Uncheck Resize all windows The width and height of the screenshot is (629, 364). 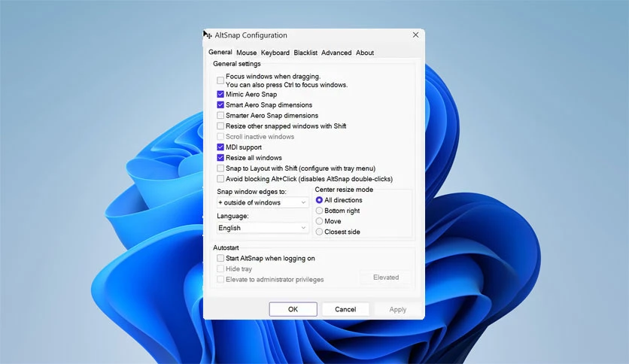[220, 157]
